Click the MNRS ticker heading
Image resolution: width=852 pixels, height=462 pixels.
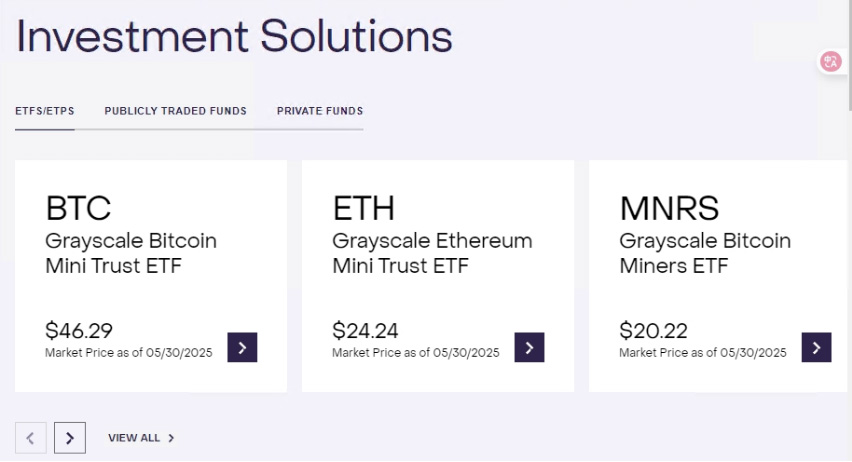(669, 208)
